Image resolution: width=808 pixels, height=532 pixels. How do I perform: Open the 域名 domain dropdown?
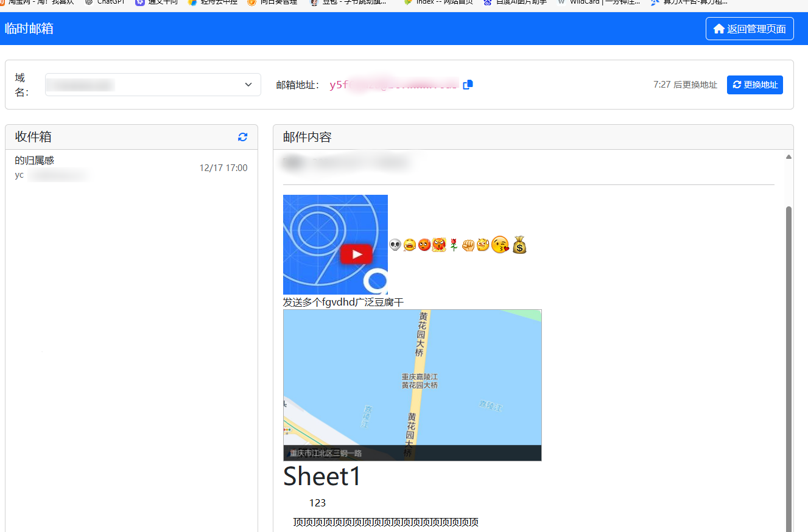click(x=153, y=85)
